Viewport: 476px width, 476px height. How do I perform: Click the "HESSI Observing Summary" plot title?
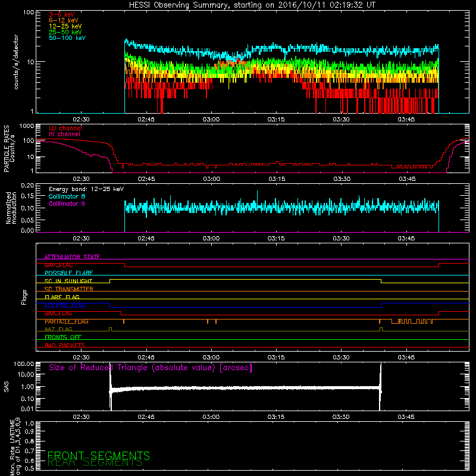(x=252, y=5)
